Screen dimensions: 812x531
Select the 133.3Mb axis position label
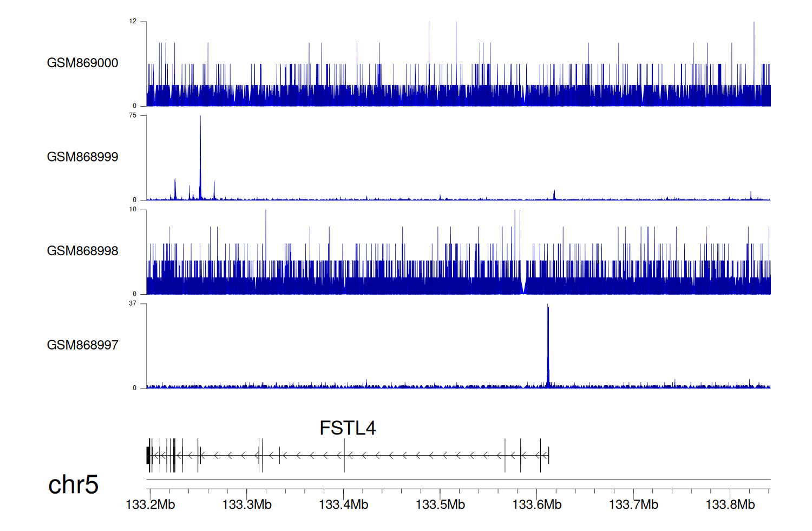click(247, 504)
